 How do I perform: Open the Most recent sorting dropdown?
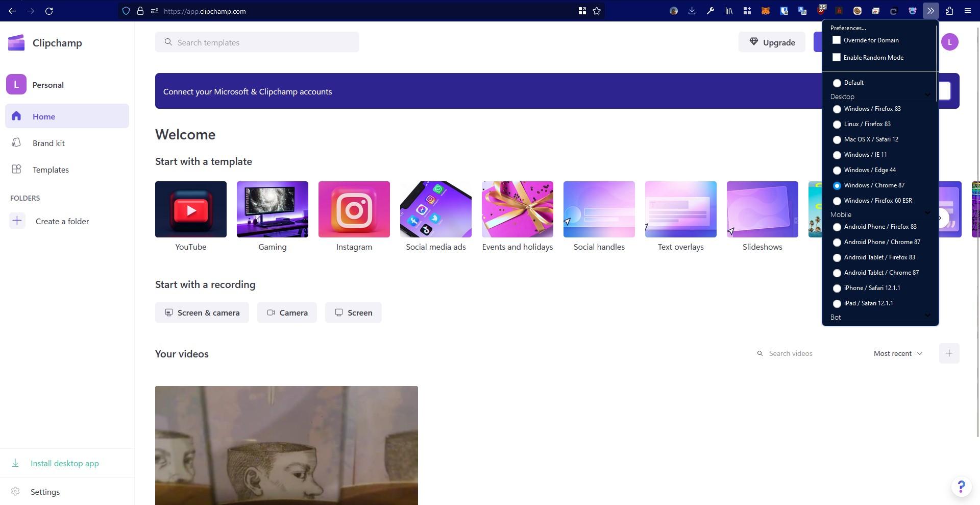coord(897,353)
